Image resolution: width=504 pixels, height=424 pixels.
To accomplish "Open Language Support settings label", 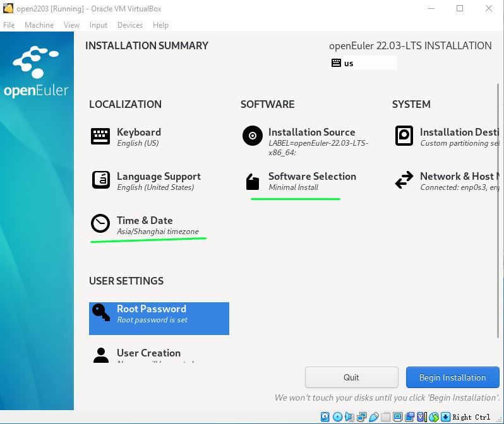I will [159, 176].
